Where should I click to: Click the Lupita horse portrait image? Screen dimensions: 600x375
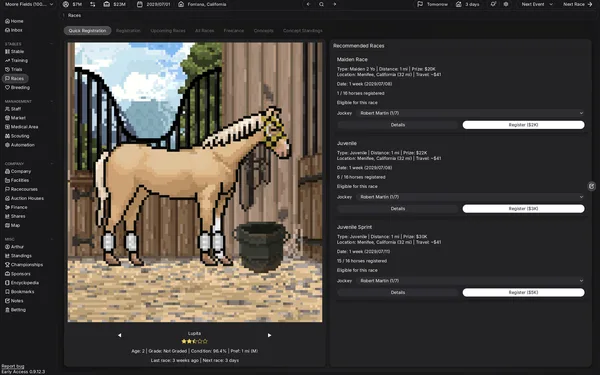click(195, 182)
